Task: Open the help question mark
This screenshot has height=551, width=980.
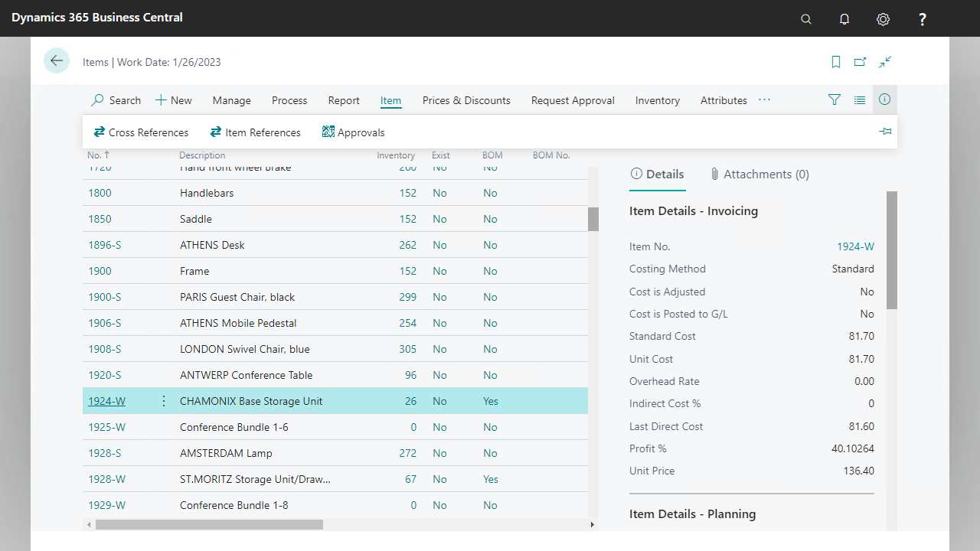Action: coord(923,19)
